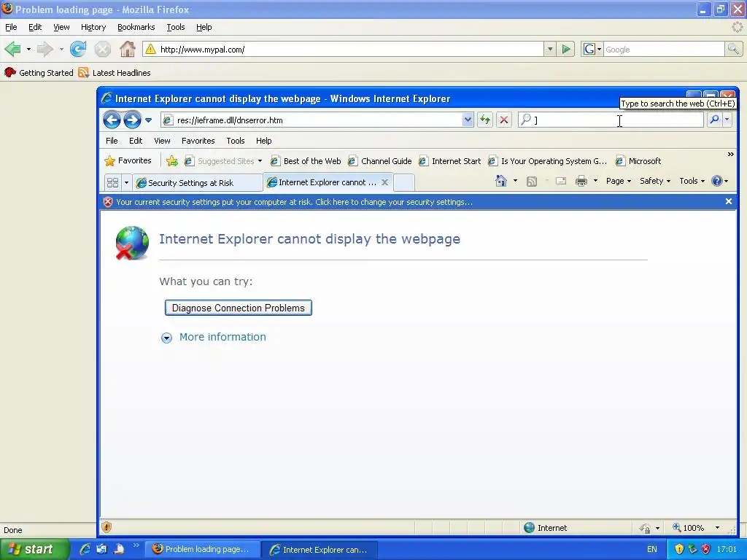This screenshot has width=747, height=560.
Task: Open IE Tools command bar dropdown
Action: 692,181
